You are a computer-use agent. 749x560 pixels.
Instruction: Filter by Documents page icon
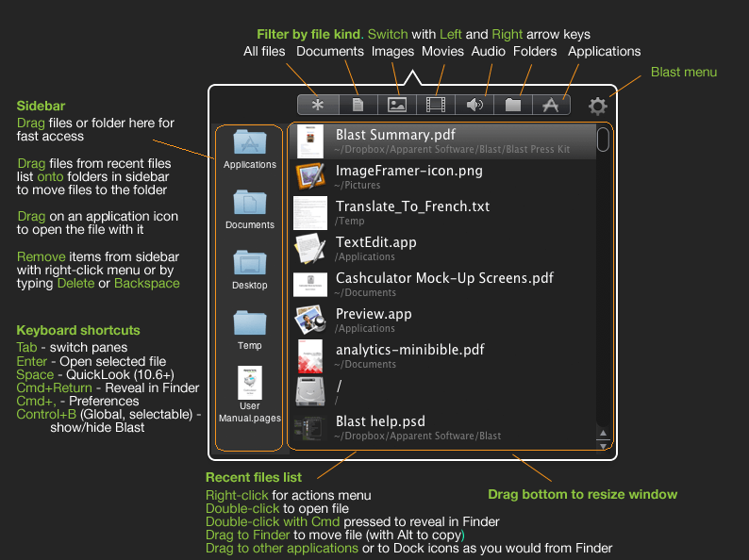pyautogui.click(x=358, y=105)
